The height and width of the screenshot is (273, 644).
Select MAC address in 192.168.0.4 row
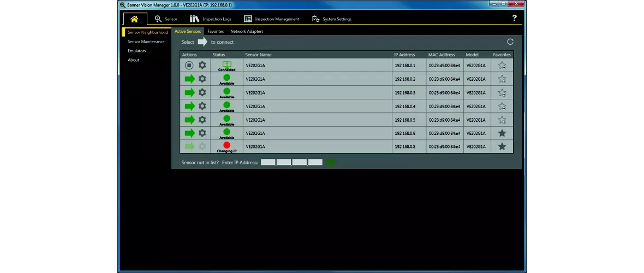point(444,106)
